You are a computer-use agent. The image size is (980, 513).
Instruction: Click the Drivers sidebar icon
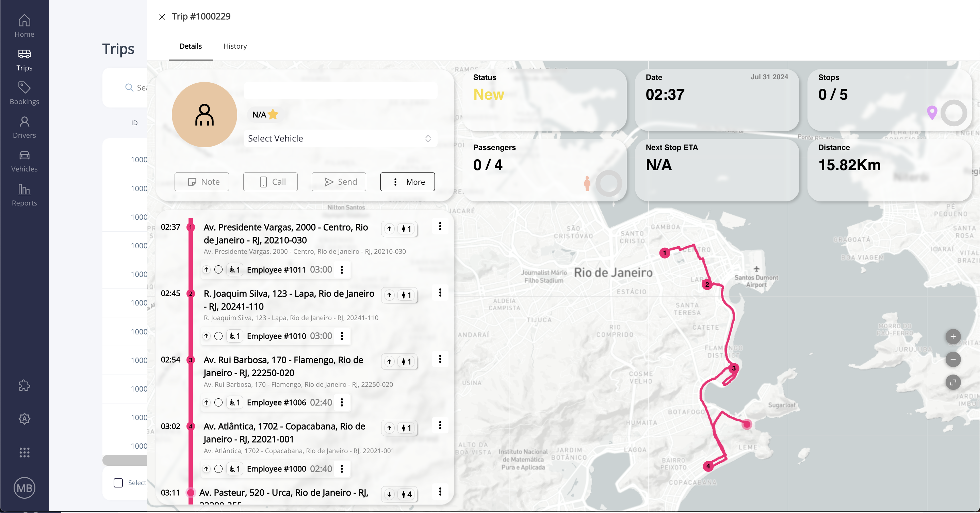24,126
